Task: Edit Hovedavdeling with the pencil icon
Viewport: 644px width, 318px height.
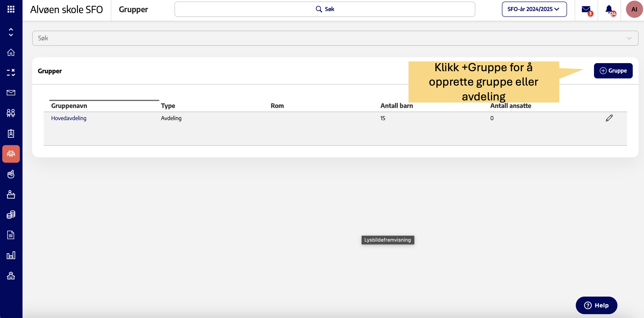Action: click(609, 118)
